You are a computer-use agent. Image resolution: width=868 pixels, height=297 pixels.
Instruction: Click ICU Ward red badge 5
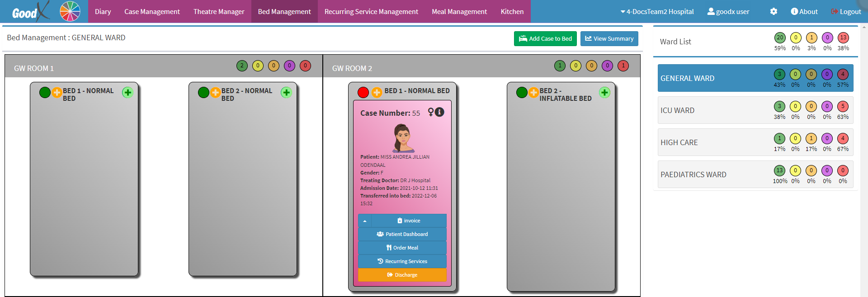843,106
